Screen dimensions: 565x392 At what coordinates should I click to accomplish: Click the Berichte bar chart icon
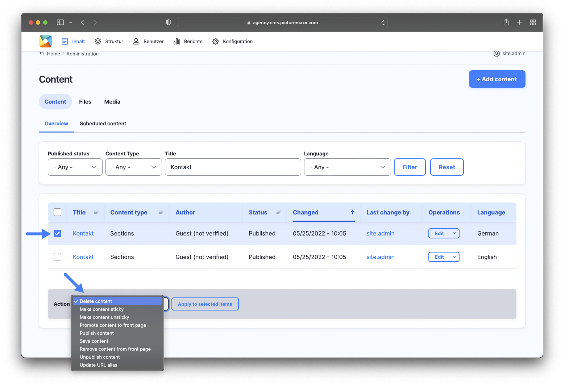[177, 41]
